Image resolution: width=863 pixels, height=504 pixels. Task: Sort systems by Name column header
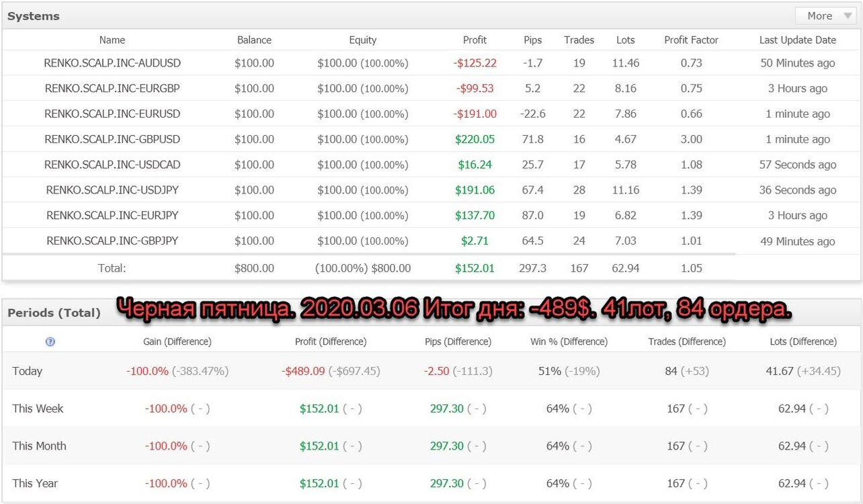[x=112, y=40]
